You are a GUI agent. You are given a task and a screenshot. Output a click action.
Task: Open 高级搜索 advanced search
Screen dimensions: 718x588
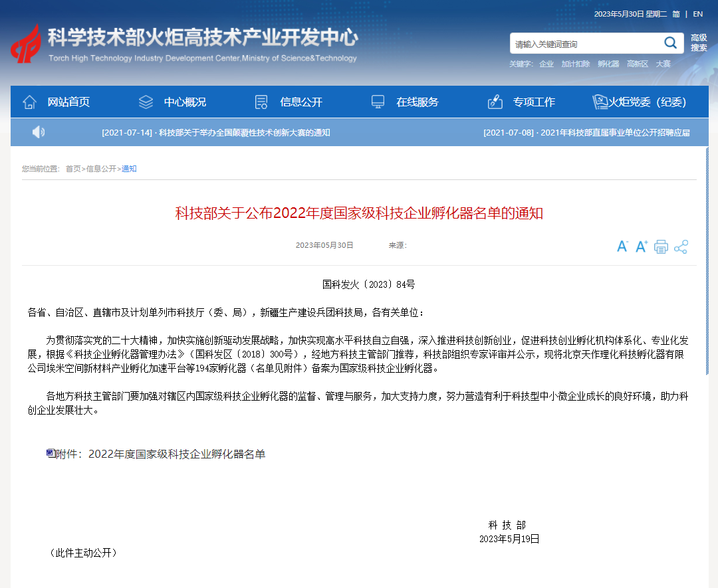(699, 43)
